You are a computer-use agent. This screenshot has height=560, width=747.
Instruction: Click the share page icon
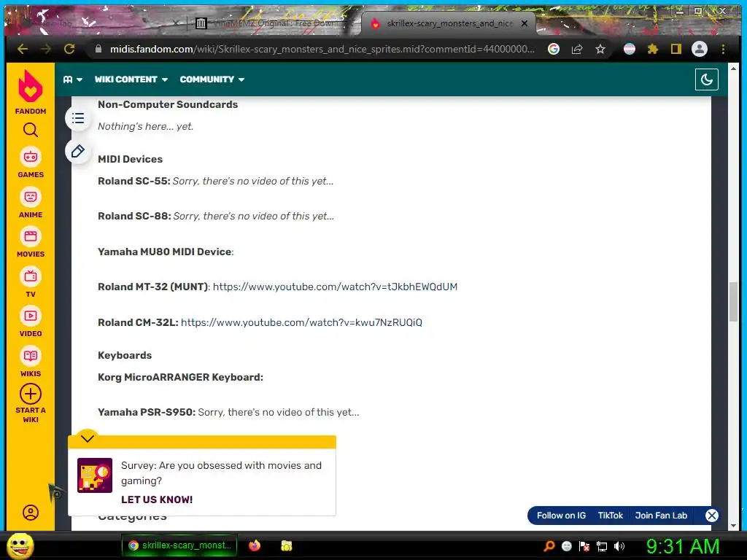click(577, 49)
